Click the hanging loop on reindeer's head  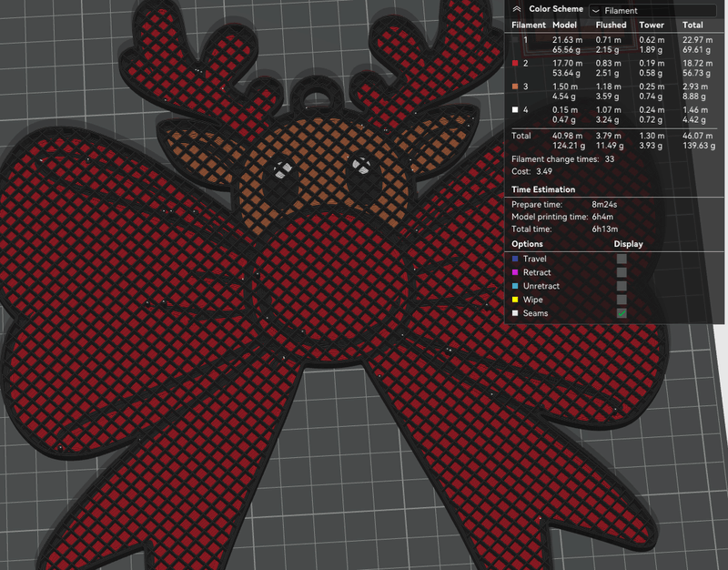click(x=316, y=97)
